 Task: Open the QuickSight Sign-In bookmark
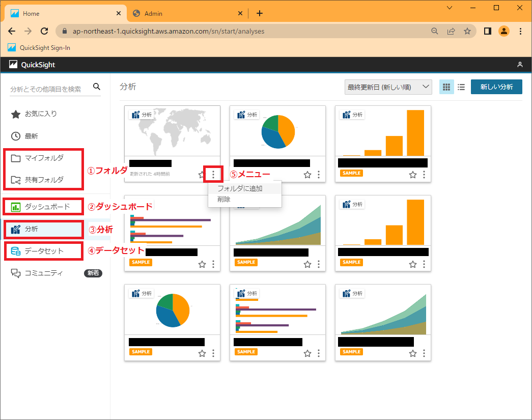(39, 47)
